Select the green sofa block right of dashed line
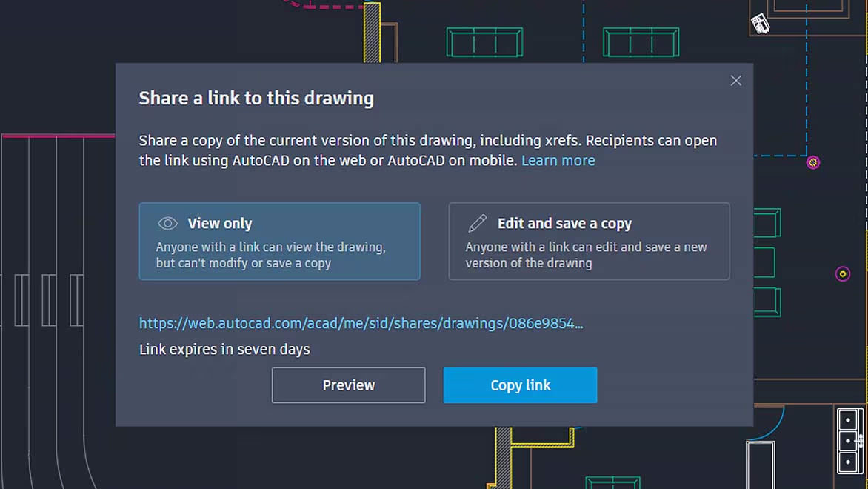Screen dimensions: 868x489 point(641,42)
